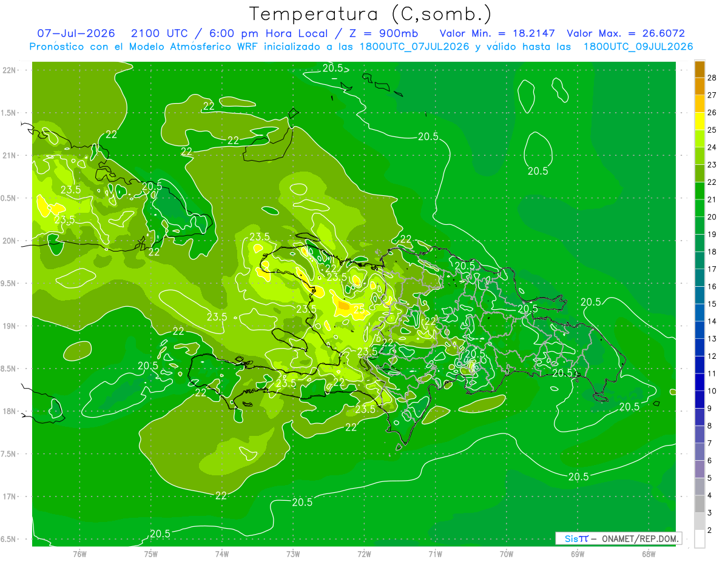Click the 76W longitude axis label

(x=79, y=554)
